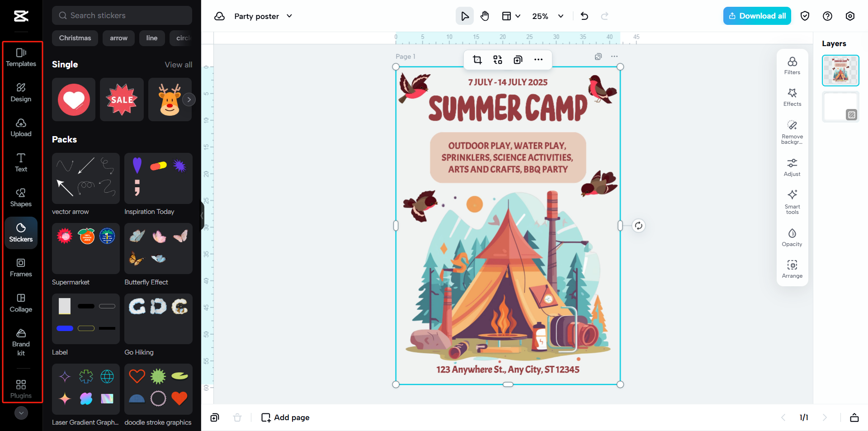
Task: Select the Shapes tool
Action: coord(21,198)
